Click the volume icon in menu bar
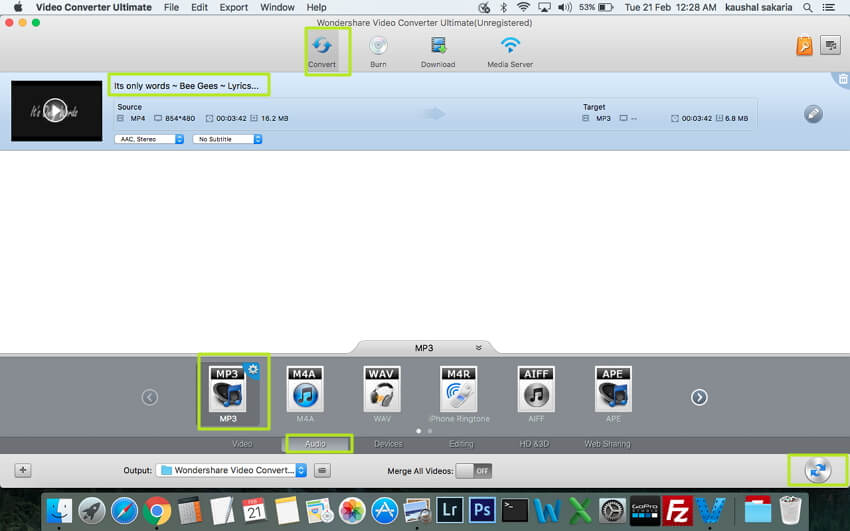This screenshot has width=850, height=531. [x=565, y=8]
